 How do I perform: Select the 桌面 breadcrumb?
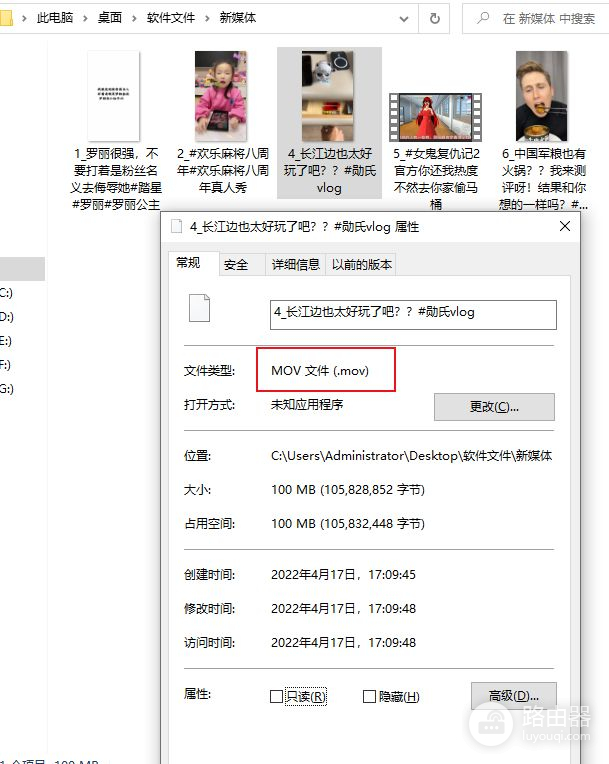point(110,18)
